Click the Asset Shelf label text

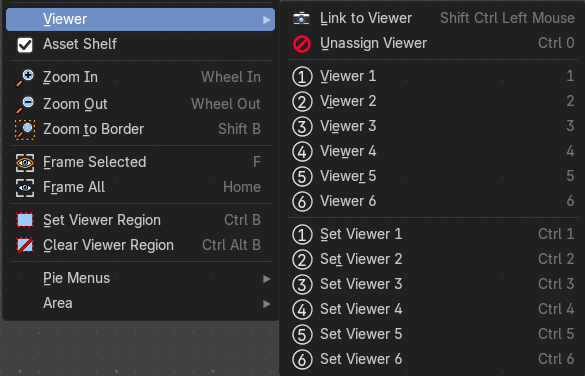(x=80, y=44)
